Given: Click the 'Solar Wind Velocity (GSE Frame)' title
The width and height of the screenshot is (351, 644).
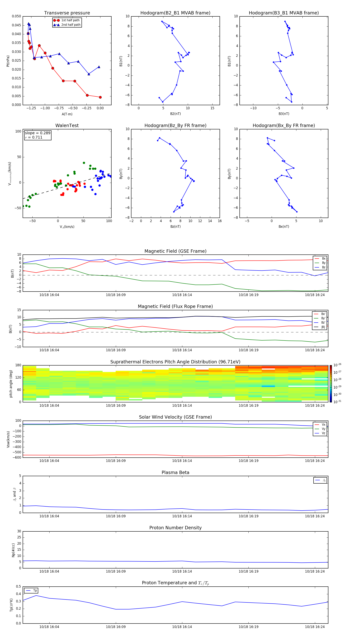Looking at the screenshot, I should 175,417.
